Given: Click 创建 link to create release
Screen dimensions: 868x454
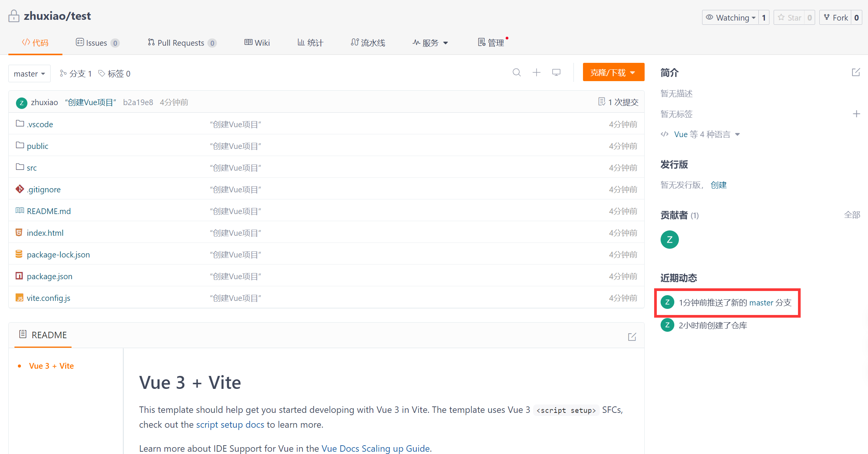Looking at the screenshot, I should pos(718,185).
